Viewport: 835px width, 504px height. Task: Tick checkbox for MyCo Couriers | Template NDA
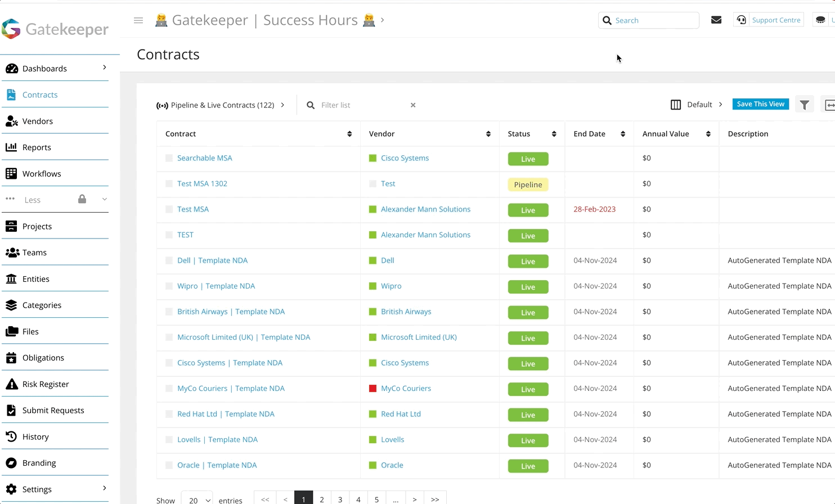point(169,388)
